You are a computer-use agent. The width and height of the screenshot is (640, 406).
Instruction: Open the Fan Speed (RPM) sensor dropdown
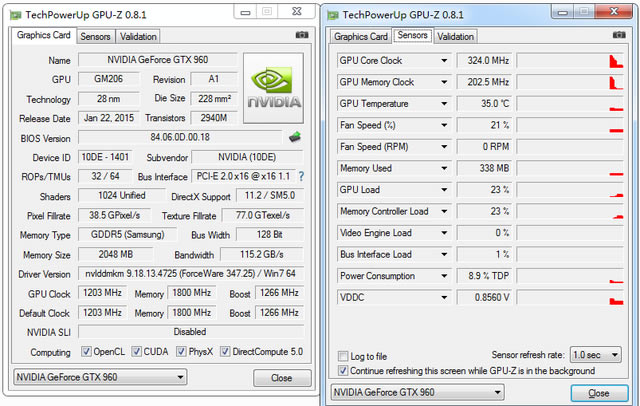pos(444,147)
